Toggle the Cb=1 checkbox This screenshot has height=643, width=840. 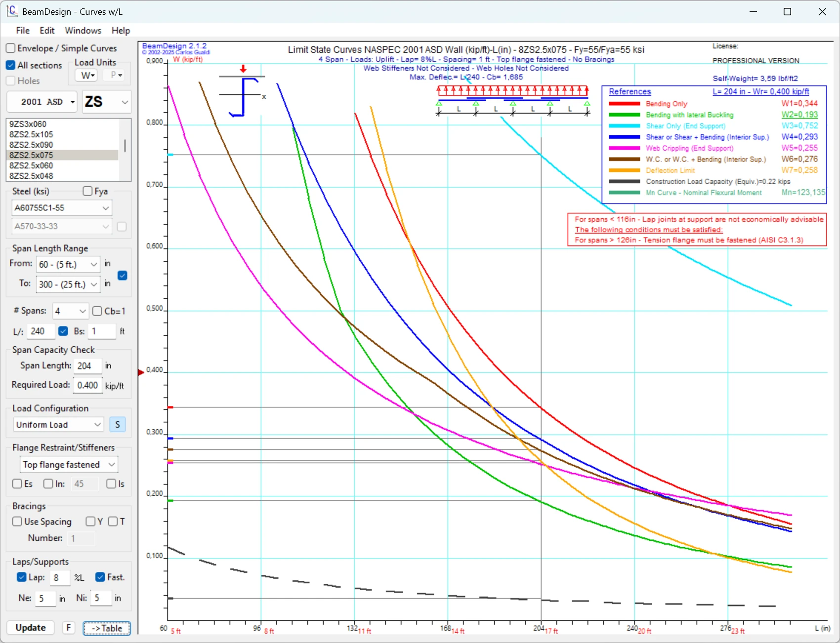[97, 311]
